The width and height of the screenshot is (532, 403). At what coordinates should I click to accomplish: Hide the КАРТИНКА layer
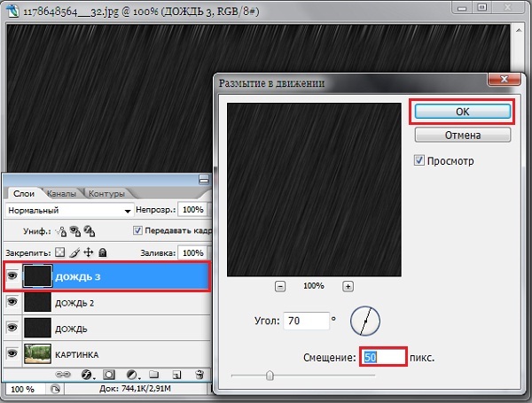(12, 353)
